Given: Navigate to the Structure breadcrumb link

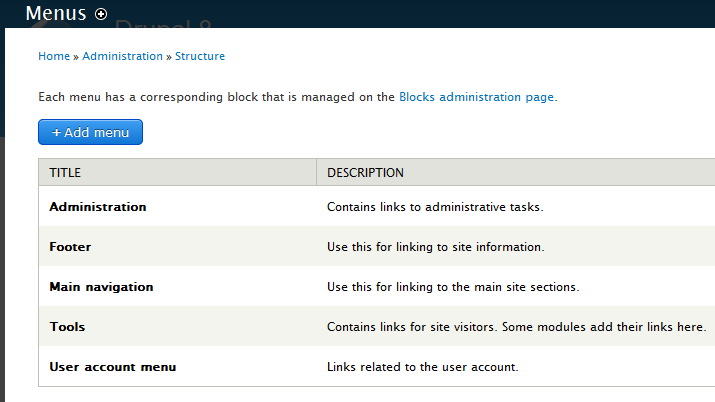Looking at the screenshot, I should pyautogui.click(x=200, y=57).
